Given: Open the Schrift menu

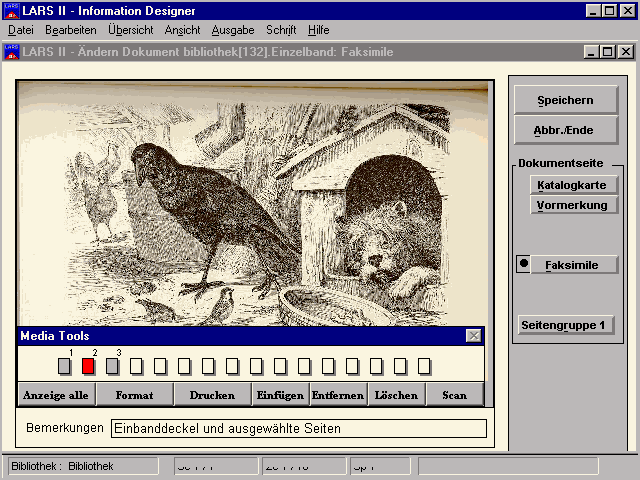Looking at the screenshot, I should click(281, 30).
